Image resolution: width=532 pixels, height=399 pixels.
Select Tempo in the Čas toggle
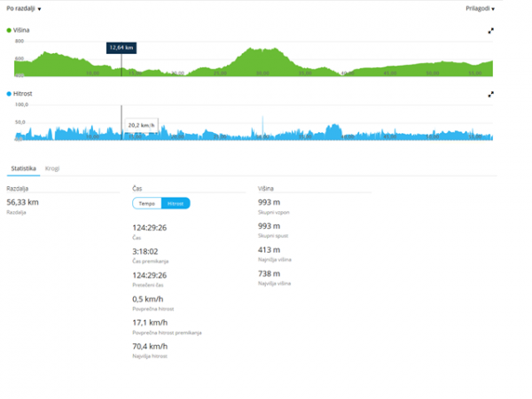(147, 203)
